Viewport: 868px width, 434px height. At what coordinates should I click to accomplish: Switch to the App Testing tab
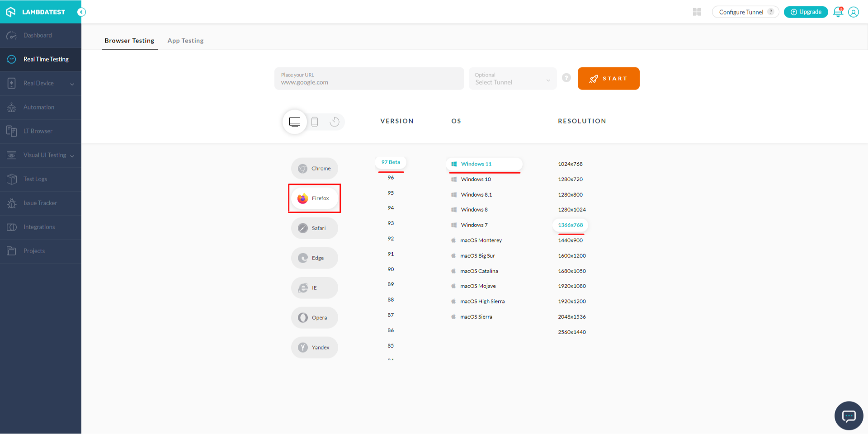(185, 41)
